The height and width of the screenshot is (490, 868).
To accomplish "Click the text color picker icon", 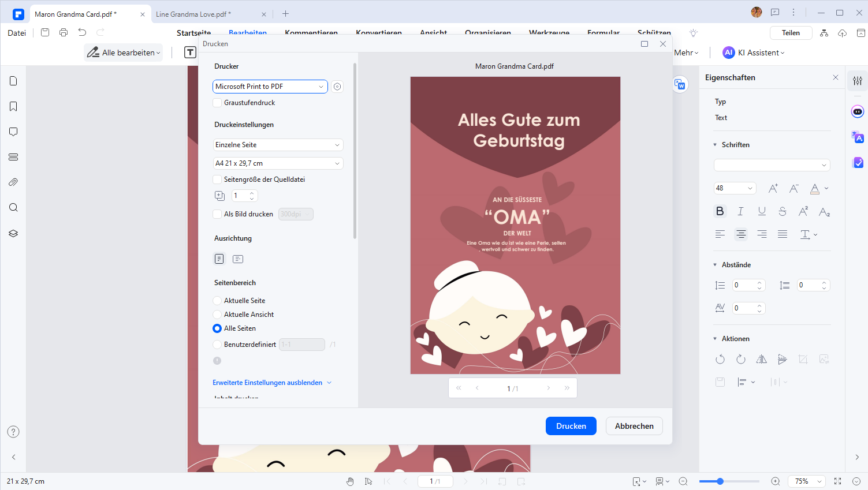I will click(x=815, y=188).
